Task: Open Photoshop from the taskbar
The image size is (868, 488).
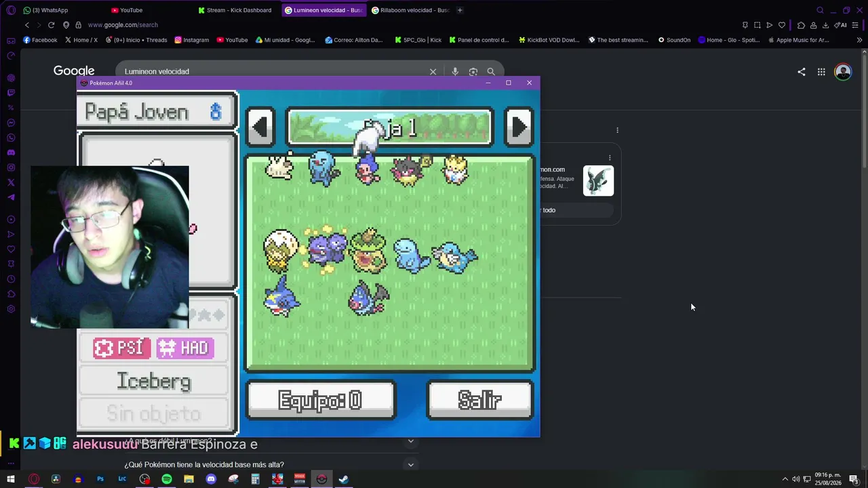Action: click(100, 479)
